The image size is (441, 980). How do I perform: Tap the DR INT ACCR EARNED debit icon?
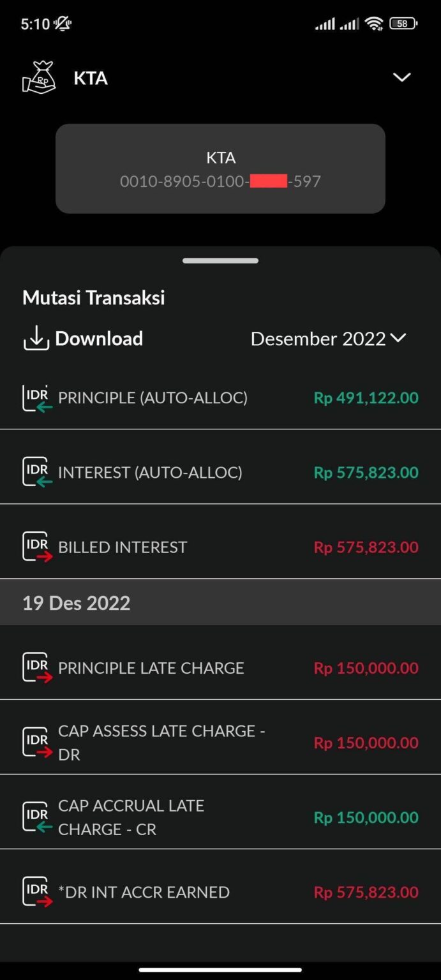pos(37,892)
